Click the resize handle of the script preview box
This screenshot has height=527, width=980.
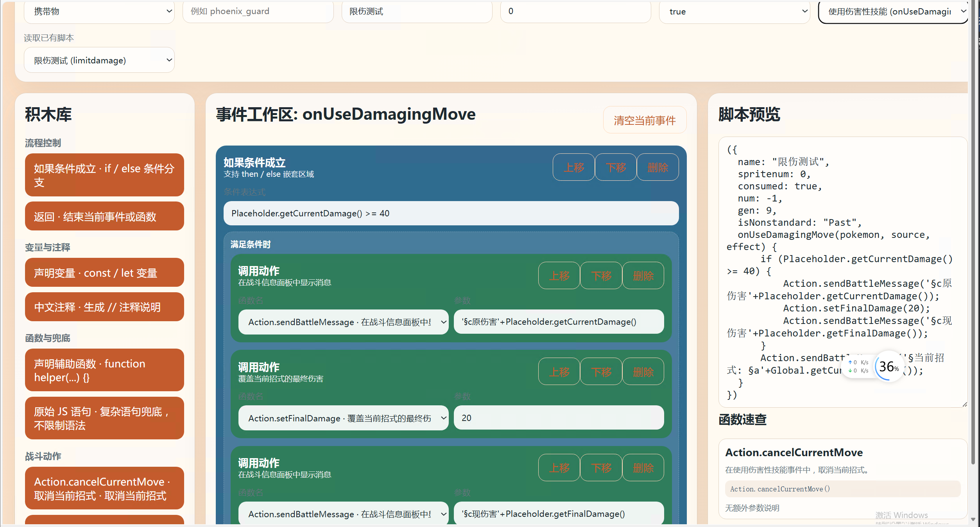(964, 405)
